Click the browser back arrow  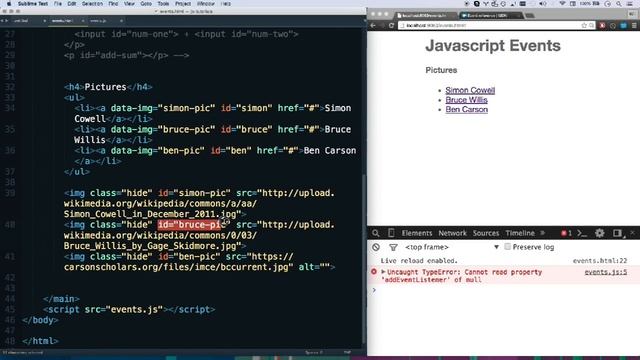coord(373,25)
